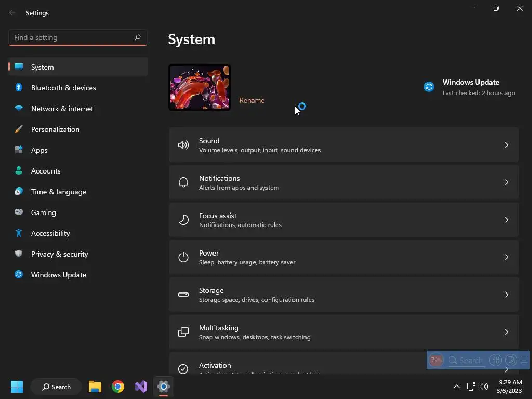Viewport: 532px width, 399px height.
Task: Click the Windows Update refresh icon at top right
Action: [x=429, y=87]
